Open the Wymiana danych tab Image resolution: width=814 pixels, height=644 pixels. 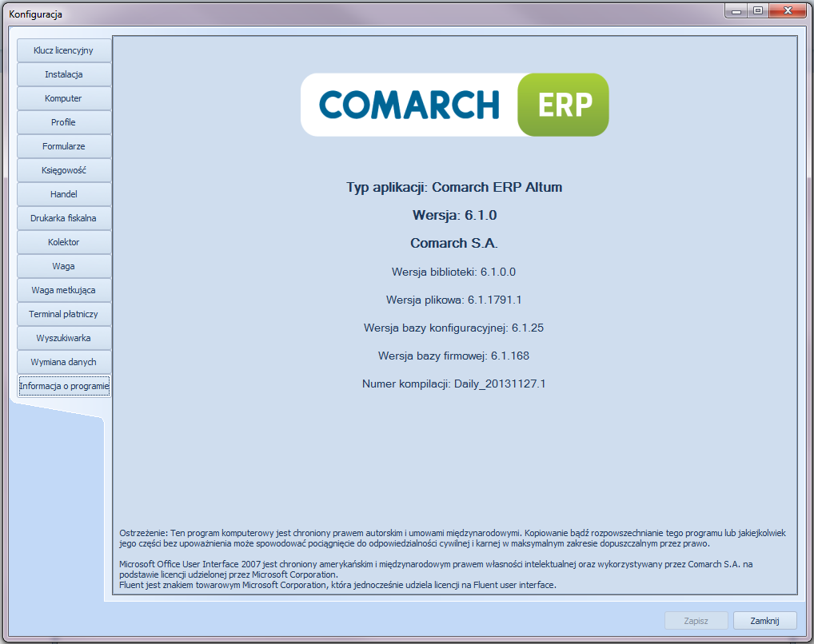64,362
